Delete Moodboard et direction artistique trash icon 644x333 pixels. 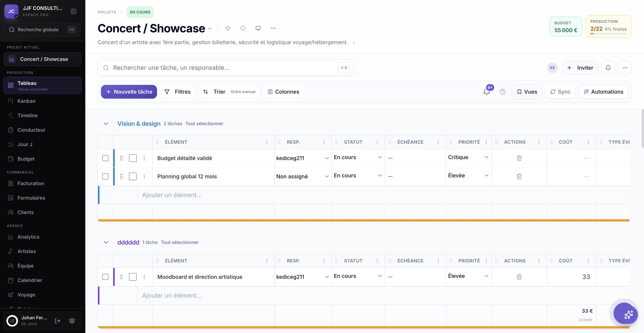tap(519, 277)
